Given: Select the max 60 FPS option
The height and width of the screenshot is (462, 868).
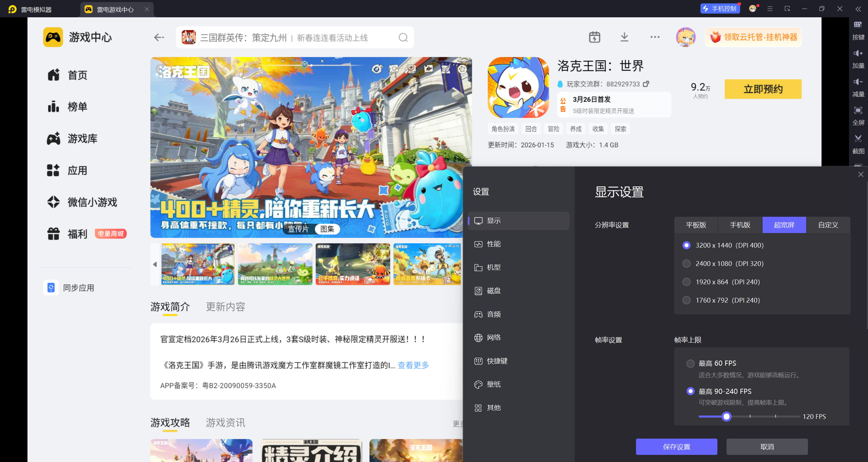Looking at the screenshot, I should pos(691,363).
